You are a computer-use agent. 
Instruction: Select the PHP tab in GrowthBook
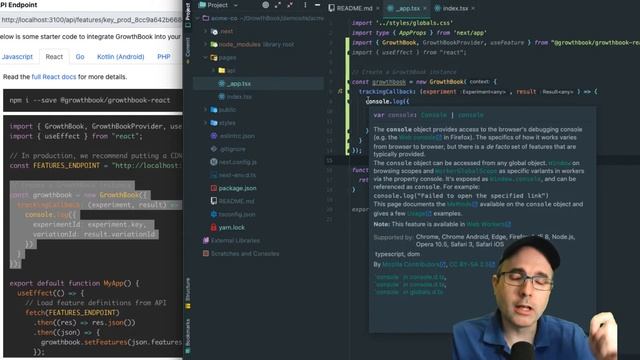click(x=164, y=57)
